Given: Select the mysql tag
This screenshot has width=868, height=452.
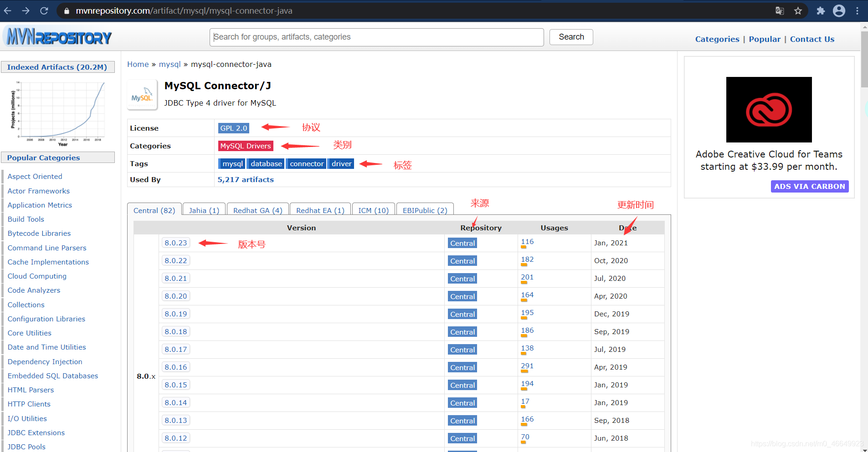Looking at the screenshot, I should pos(232,163).
